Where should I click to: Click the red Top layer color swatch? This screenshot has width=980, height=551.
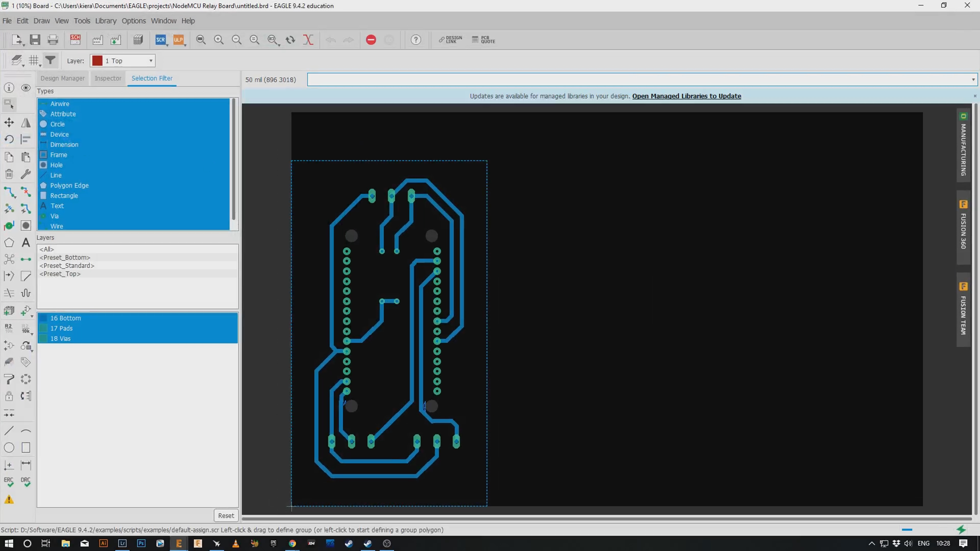click(97, 61)
